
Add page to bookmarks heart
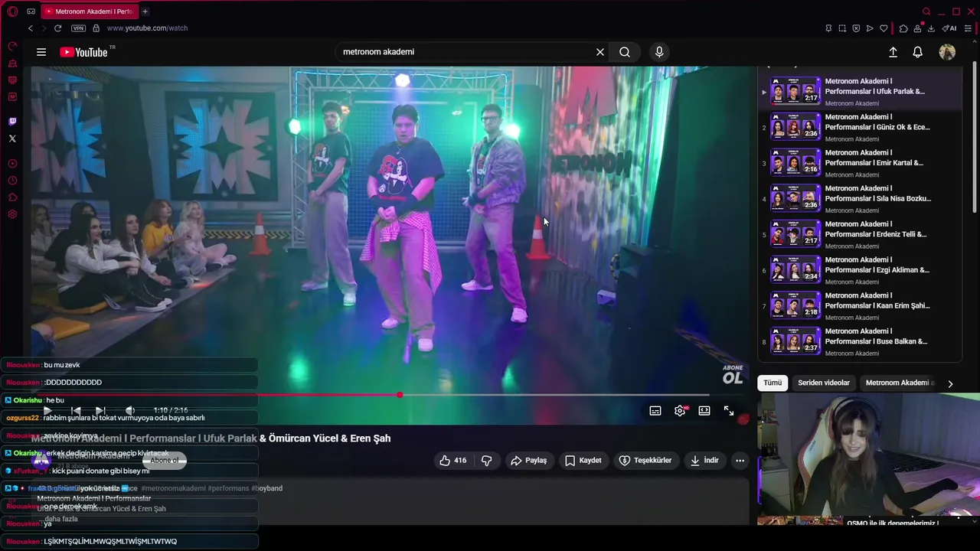click(x=884, y=28)
